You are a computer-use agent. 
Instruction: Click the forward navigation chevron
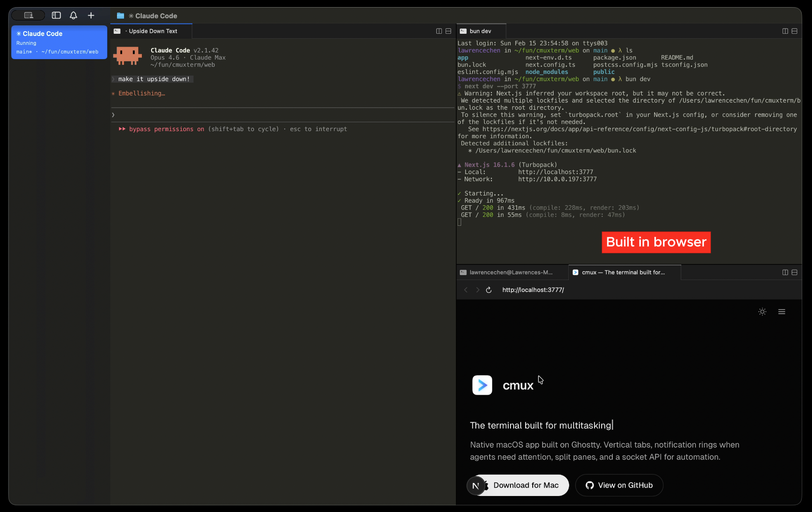(x=477, y=290)
